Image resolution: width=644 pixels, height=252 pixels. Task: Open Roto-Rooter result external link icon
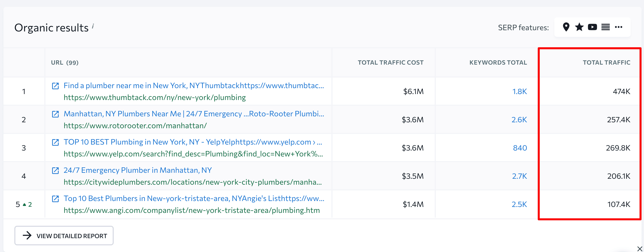pyautogui.click(x=55, y=114)
